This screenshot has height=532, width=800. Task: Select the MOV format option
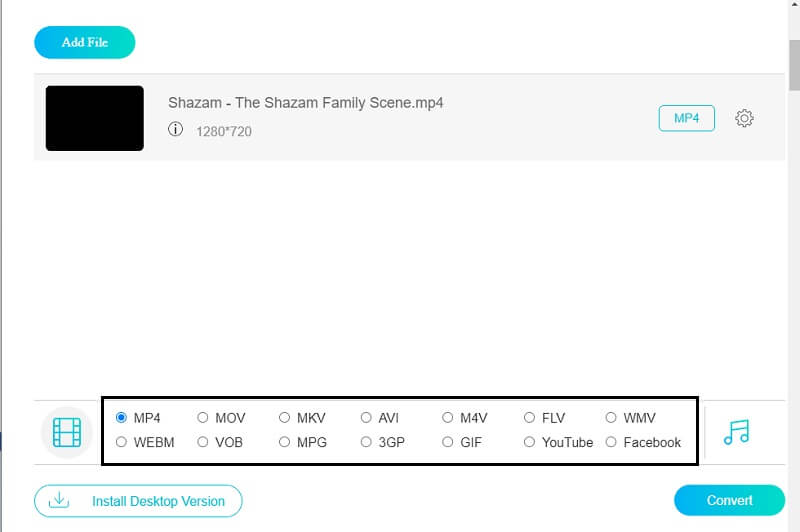pos(203,418)
